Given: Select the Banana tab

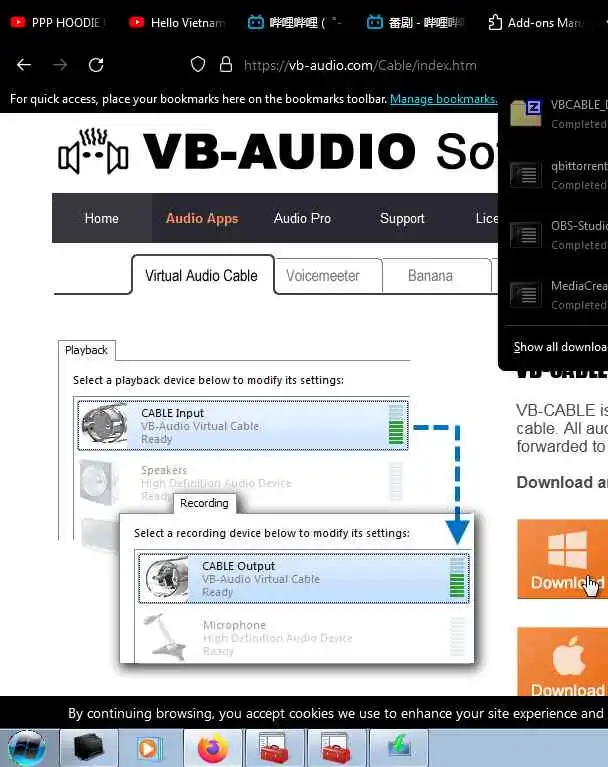Looking at the screenshot, I should coord(430,276).
